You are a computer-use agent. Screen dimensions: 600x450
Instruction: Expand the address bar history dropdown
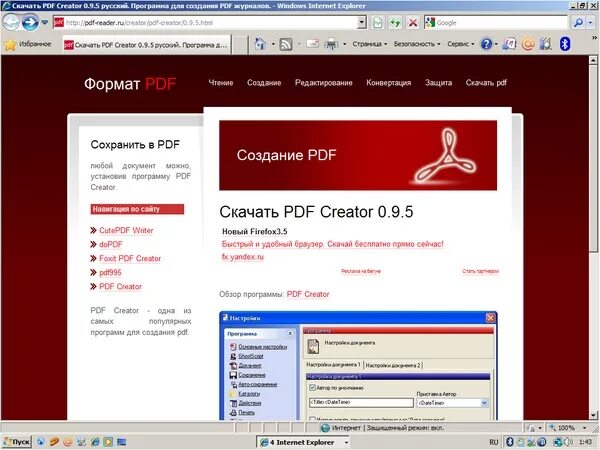362,23
